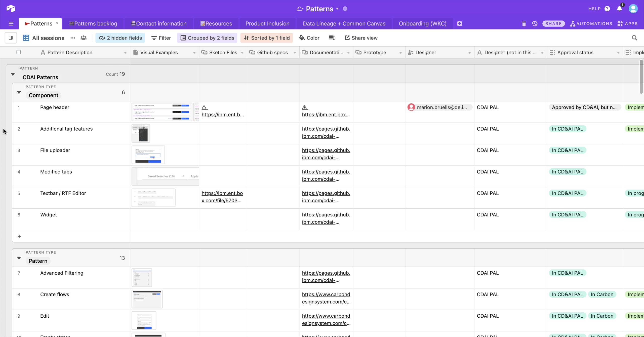The image size is (644, 337).
Task: Open the Page header visual example thumbnail
Action: click(x=162, y=112)
